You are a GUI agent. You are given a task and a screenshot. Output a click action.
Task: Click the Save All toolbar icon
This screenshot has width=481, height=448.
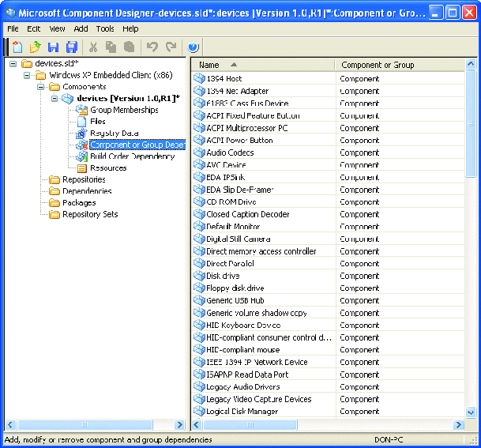(x=71, y=47)
